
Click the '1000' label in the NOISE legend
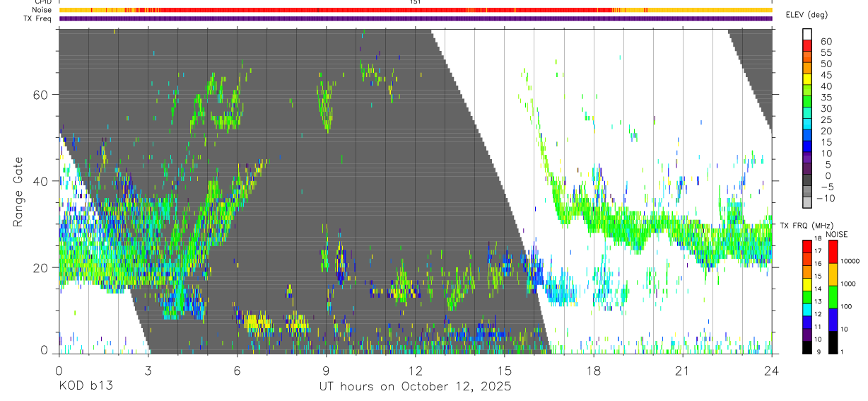(x=848, y=284)
